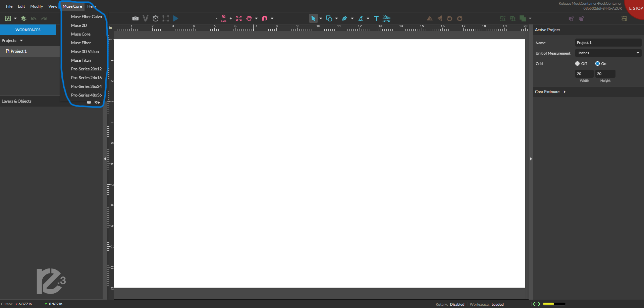Click the send backward icon
Screen dimensions: 644x308
point(581,18)
